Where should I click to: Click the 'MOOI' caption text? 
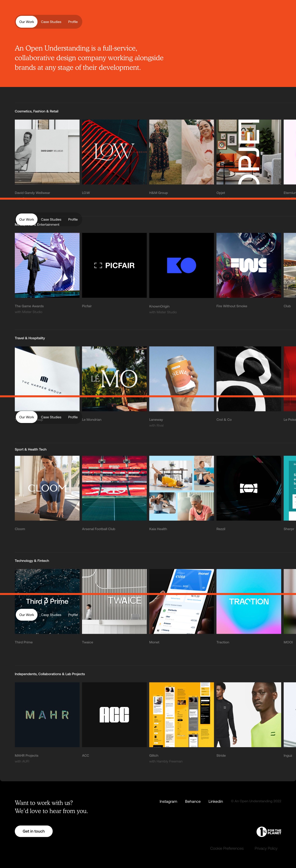(288, 642)
